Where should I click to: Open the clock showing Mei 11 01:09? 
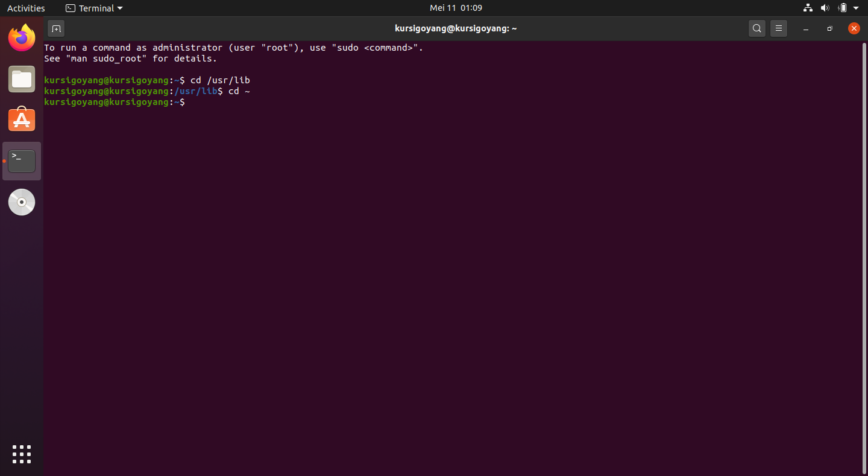pyautogui.click(x=456, y=8)
